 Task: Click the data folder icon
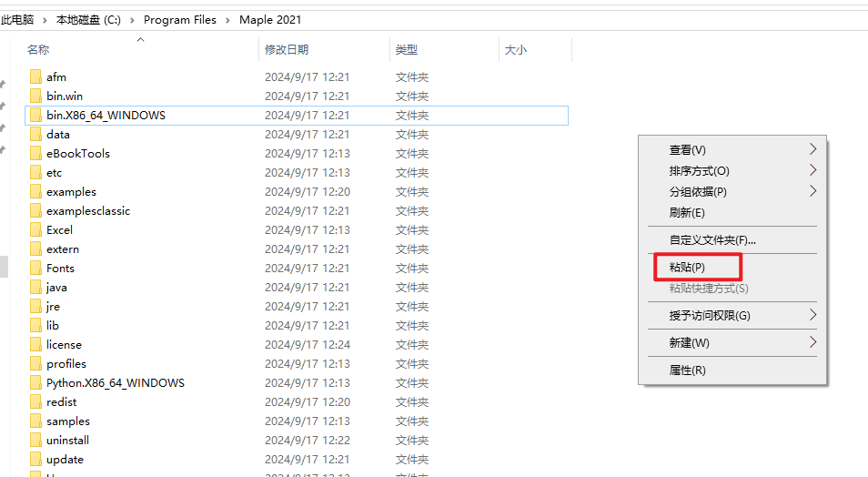[36, 134]
